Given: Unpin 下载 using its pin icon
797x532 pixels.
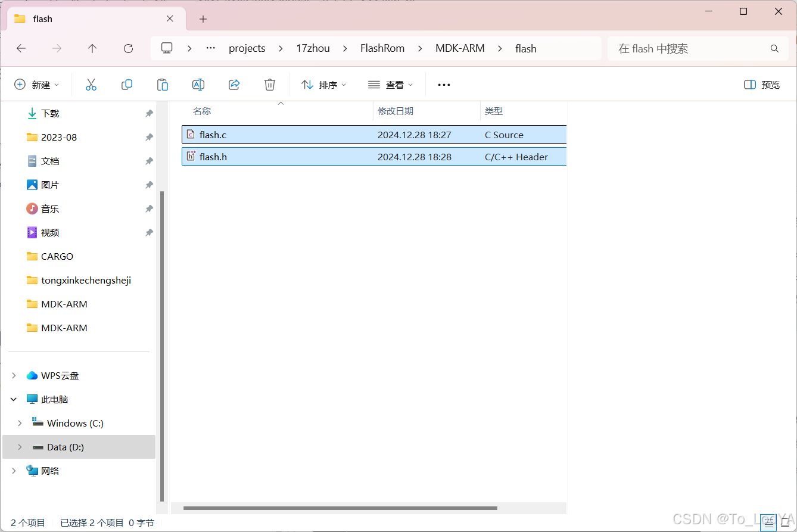Looking at the screenshot, I should [x=149, y=113].
